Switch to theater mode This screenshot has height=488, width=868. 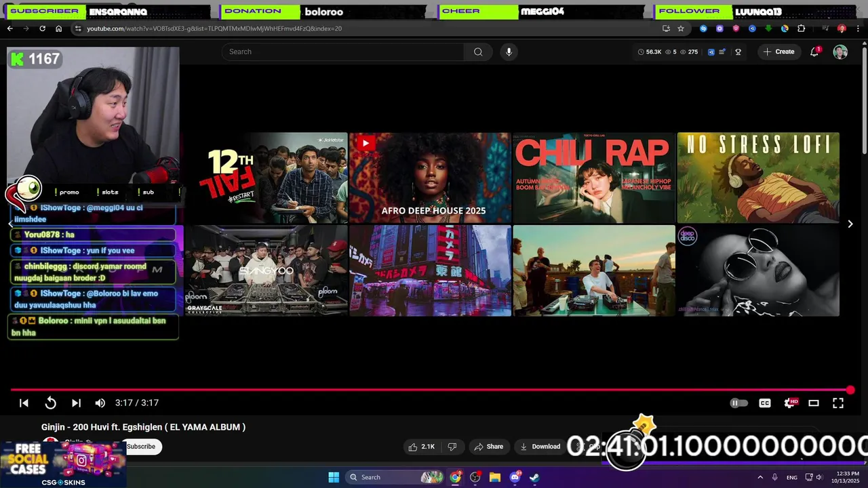click(x=814, y=403)
